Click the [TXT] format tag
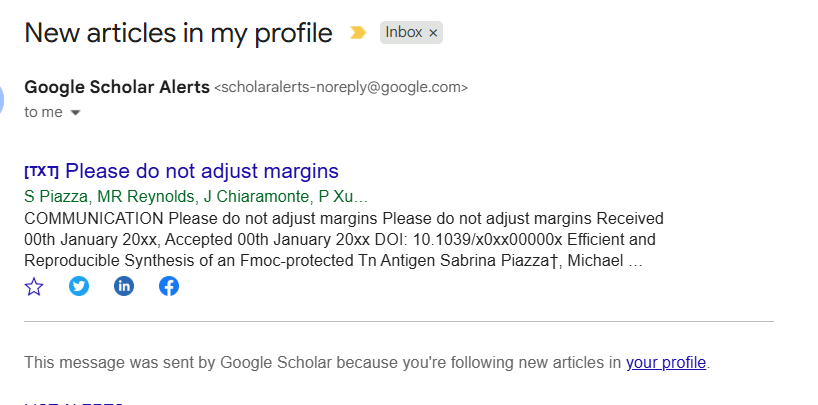The image size is (818, 405). (x=41, y=171)
